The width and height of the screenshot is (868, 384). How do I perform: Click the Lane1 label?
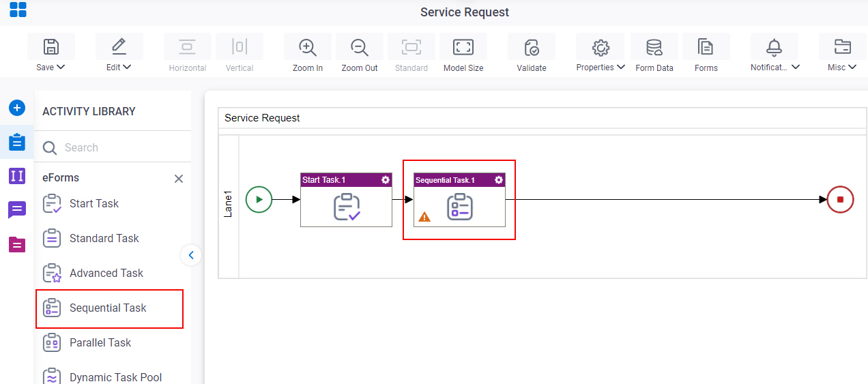pos(229,205)
